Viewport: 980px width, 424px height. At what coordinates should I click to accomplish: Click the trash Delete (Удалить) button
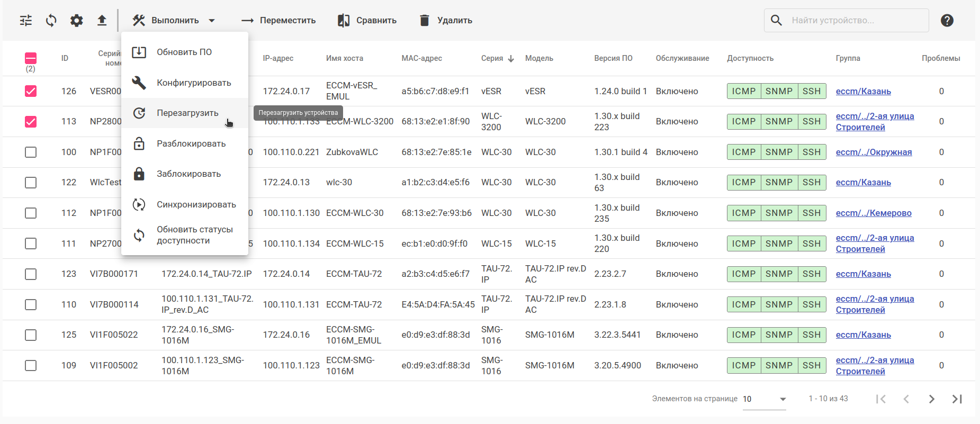(x=446, y=21)
